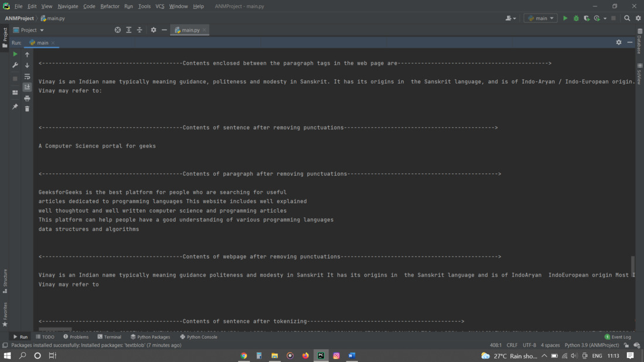Go down the stack trace arrow

click(27, 65)
